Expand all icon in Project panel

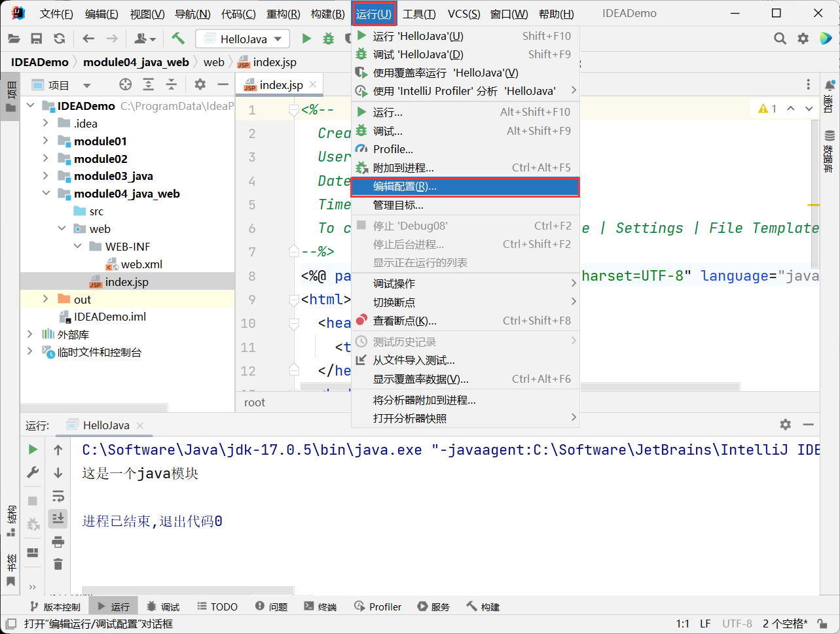click(x=149, y=84)
